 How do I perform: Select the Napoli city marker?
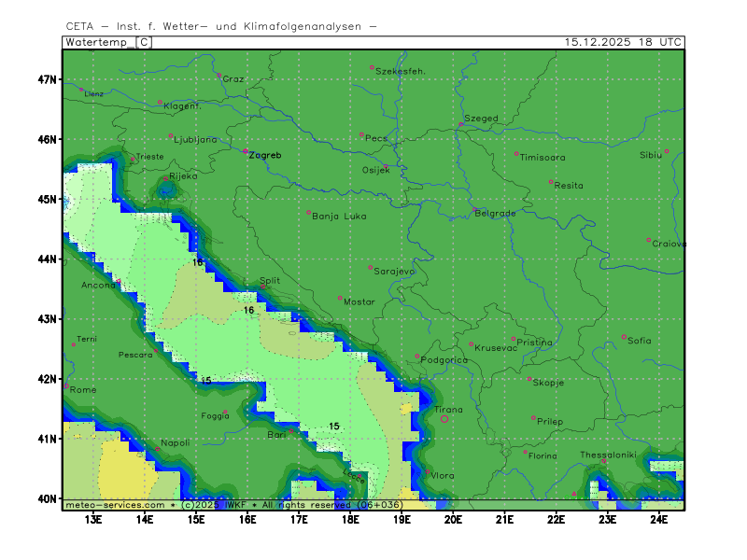point(157,449)
